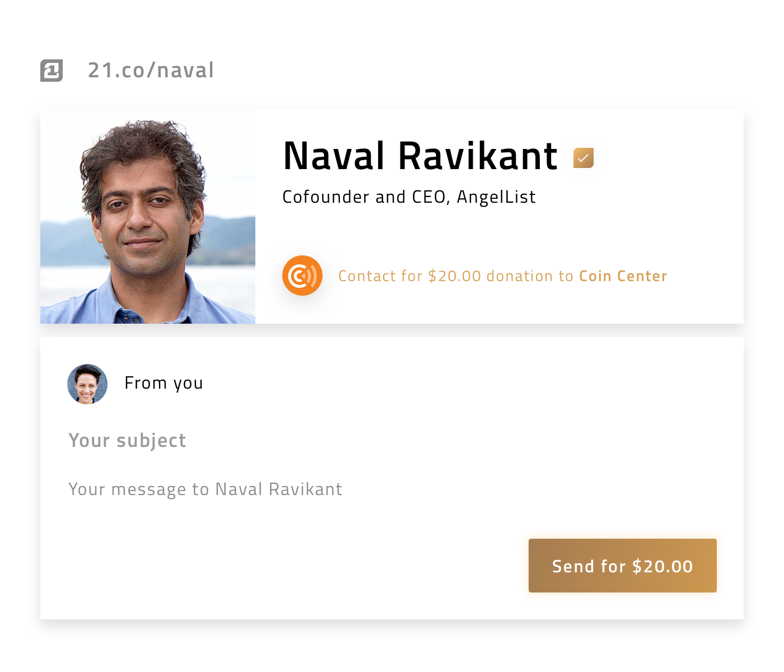This screenshot has width=784, height=672.
Task: Follow the Coin Center link
Action: [623, 276]
